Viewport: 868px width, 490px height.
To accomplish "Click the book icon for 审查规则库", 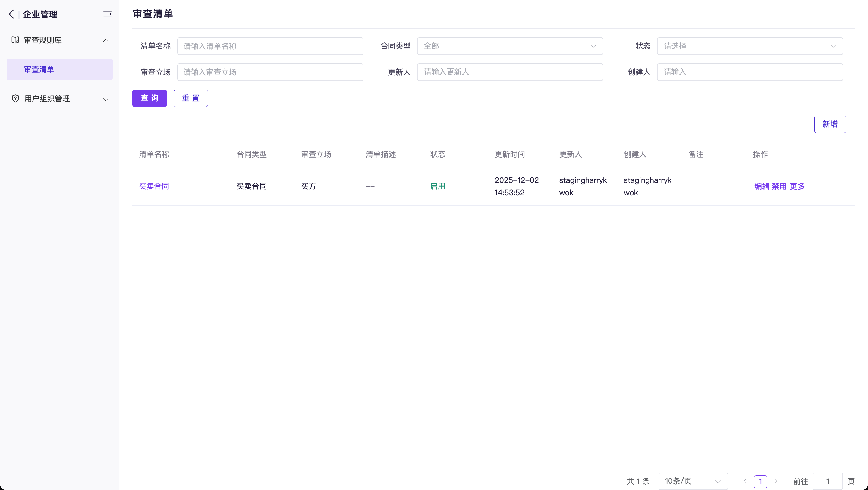I will [15, 40].
